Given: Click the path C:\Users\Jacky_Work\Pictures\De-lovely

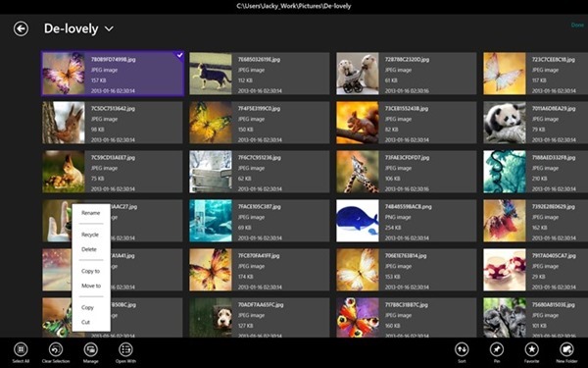Looking at the screenshot, I should (294, 6).
